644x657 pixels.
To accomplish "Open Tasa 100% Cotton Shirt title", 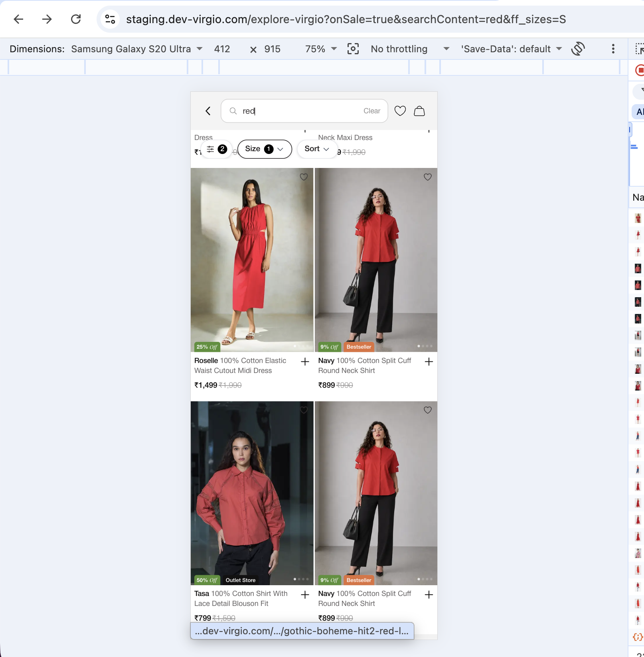I will pyautogui.click(x=241, y=598).
